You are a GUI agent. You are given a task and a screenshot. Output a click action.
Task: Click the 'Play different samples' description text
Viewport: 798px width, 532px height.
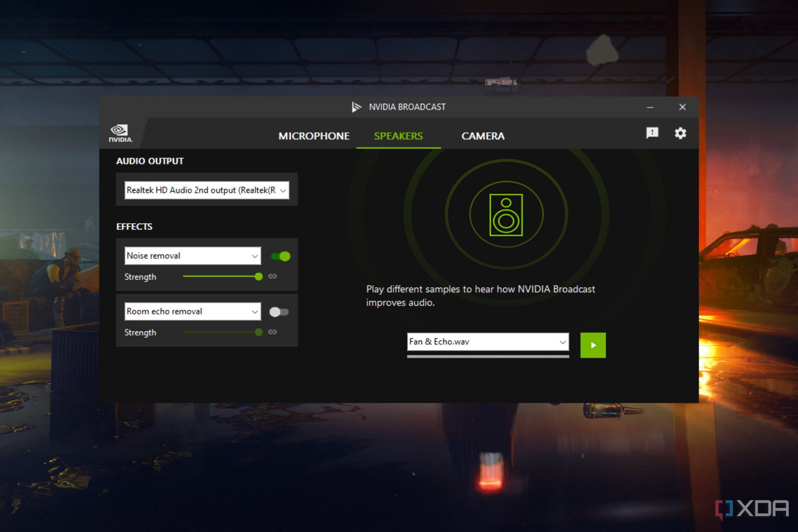(x=481, y=296)
